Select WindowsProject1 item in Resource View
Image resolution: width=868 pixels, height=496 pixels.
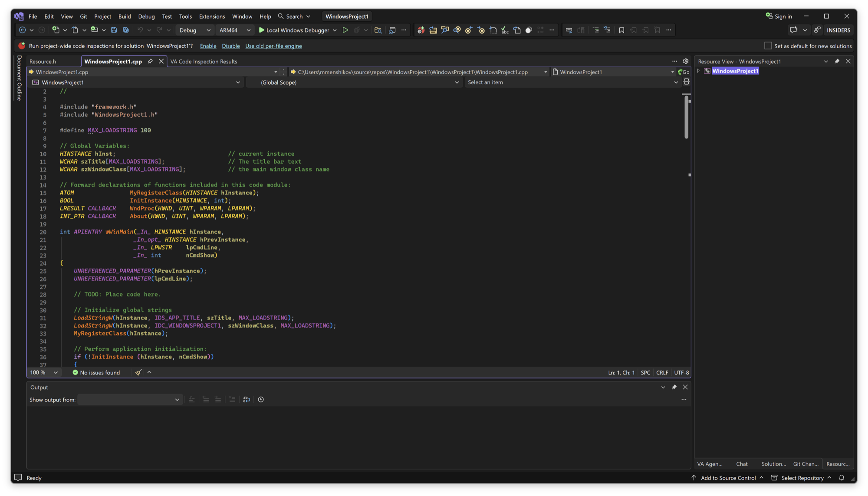point(735,71)
